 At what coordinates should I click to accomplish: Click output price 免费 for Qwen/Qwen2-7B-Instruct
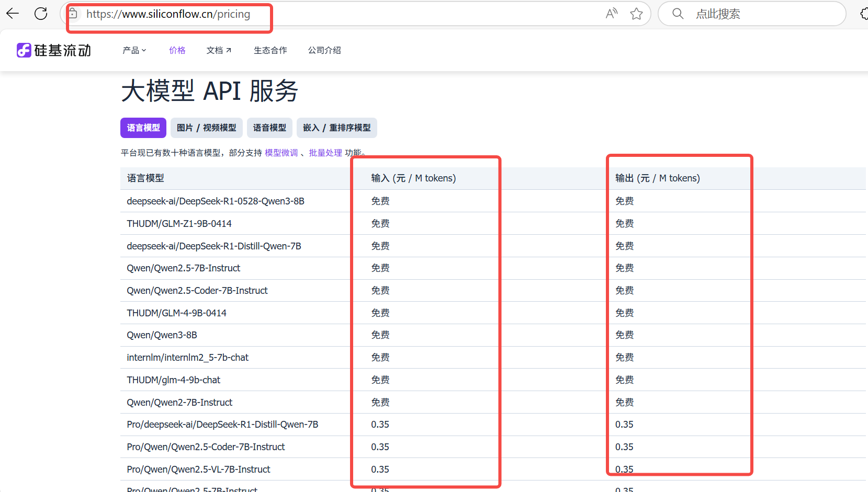(x=625, y=403)
